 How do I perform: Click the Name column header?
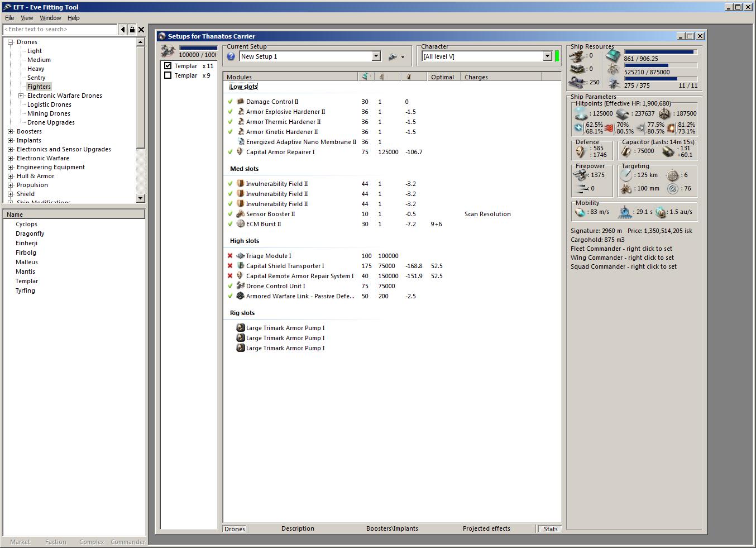pos(74,215)
